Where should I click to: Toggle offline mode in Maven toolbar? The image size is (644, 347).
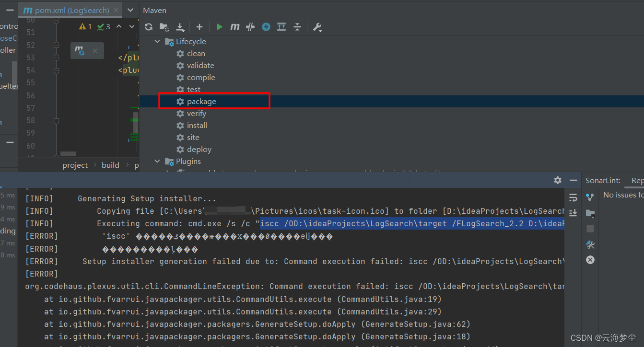tap(250, 27)
